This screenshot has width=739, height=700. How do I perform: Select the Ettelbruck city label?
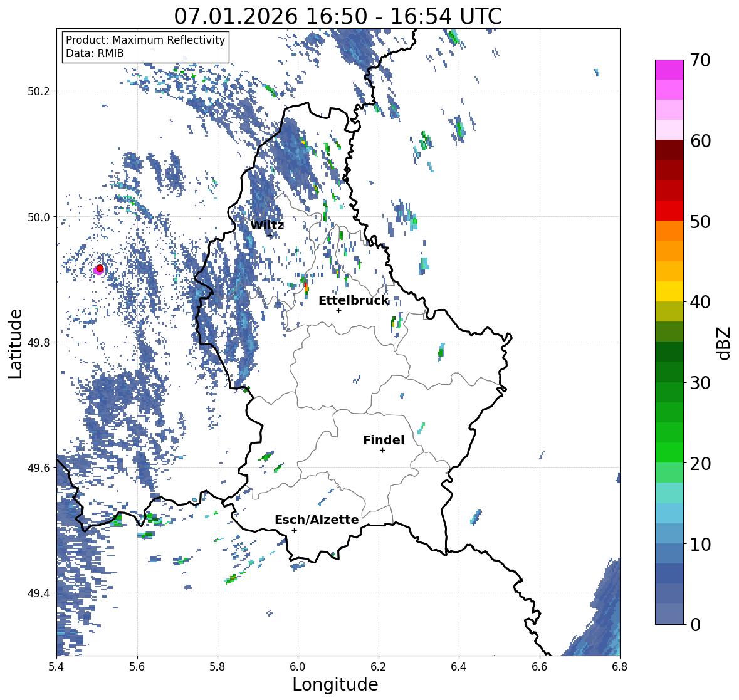(x=354, y=300)
